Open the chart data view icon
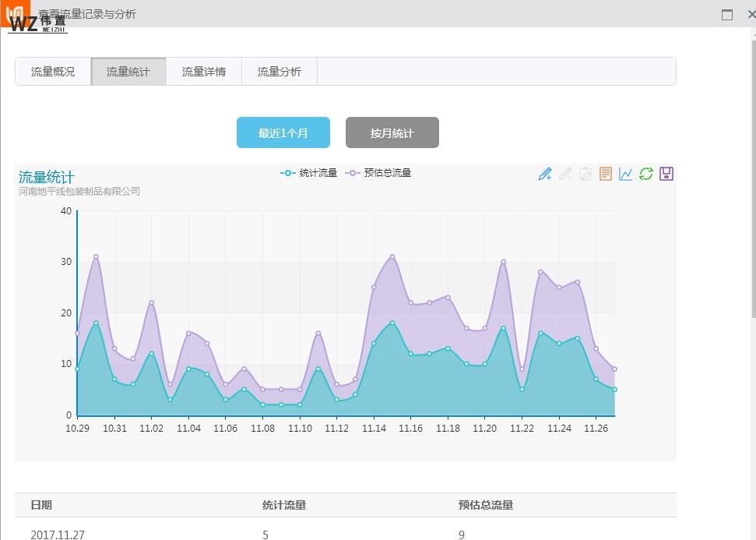756x540 pixels. [606, 174]
